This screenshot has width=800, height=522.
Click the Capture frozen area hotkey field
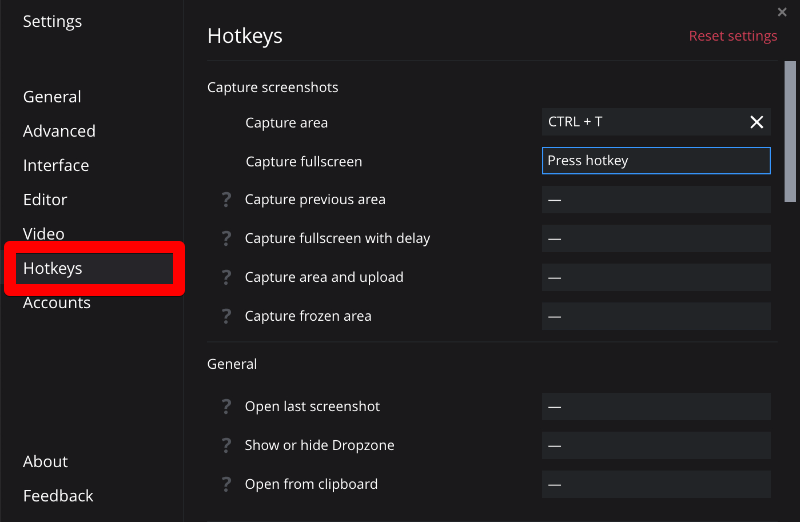(656, 317)
